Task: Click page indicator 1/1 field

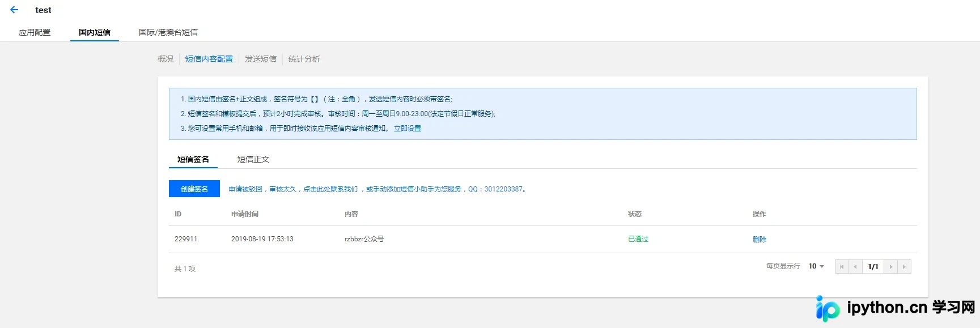Action: (873, 267)
